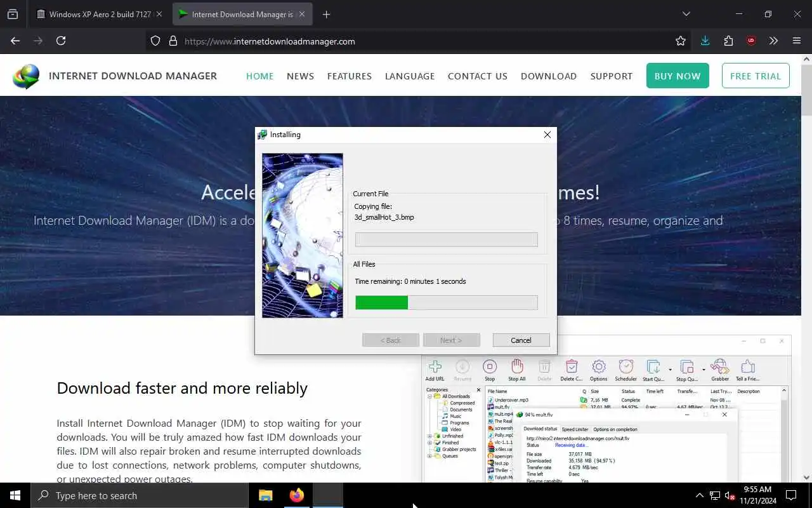
Task: Click the page vertical scrollbar thumb
Action: 806,90
